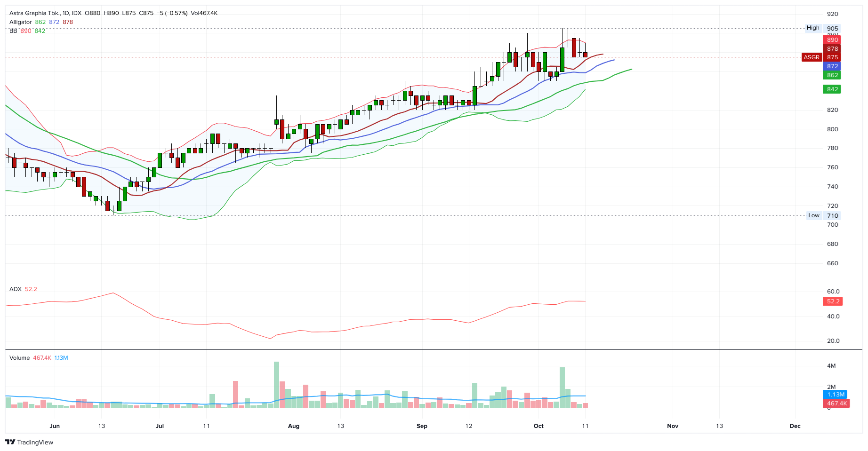
Task: Click the 40.0 ADX axis label
Action: [x=833, y=316]
